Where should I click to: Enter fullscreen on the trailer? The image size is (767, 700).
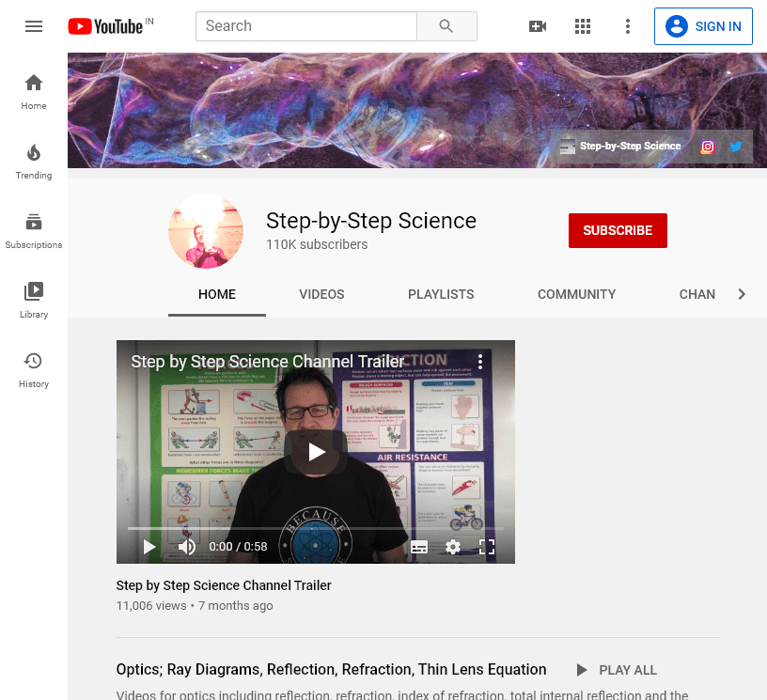click(x=487, y=547)
